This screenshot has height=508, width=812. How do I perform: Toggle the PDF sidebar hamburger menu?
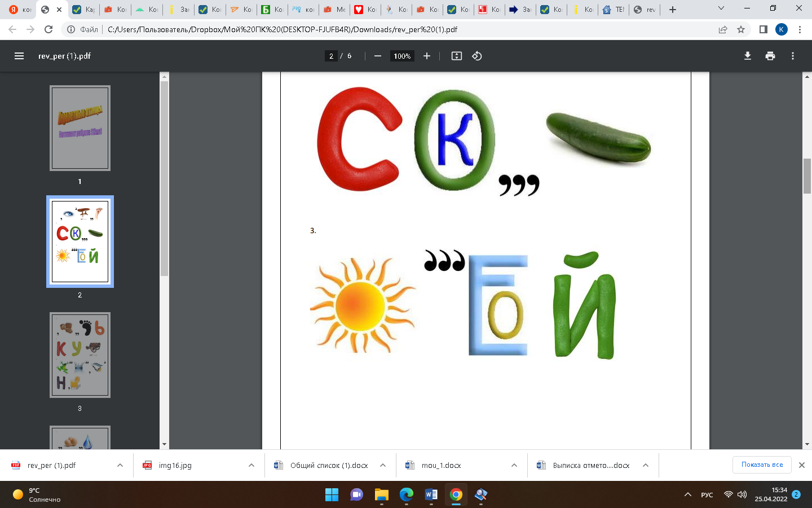pos(19,56)
